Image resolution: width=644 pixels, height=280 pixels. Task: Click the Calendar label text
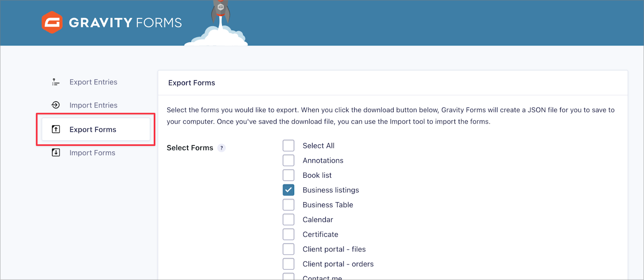tap(318, 220)
